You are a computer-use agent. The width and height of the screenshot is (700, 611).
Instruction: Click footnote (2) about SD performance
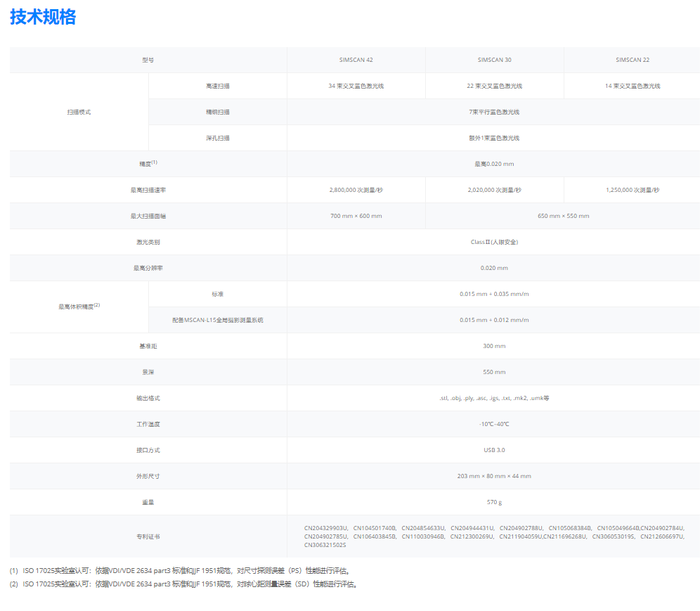tap(183, 584)
